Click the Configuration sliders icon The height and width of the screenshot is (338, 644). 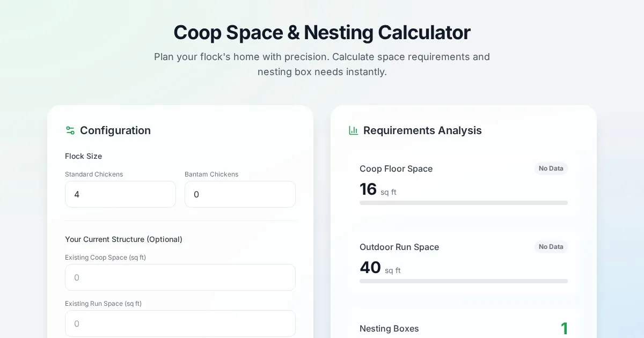[x=70, y=130]
